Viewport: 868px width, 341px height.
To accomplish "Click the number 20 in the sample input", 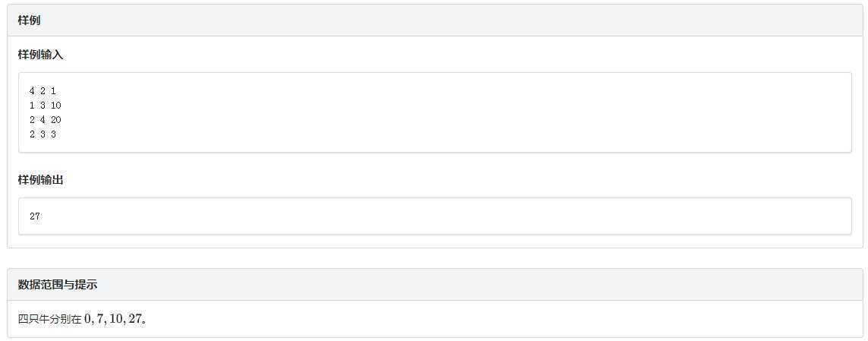I will (55, 120).
